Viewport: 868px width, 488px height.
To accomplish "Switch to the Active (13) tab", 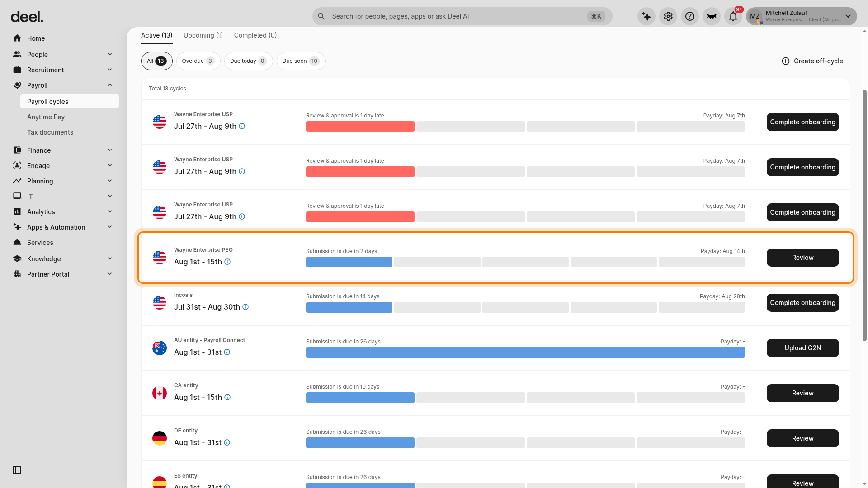I will pos(156,35).
